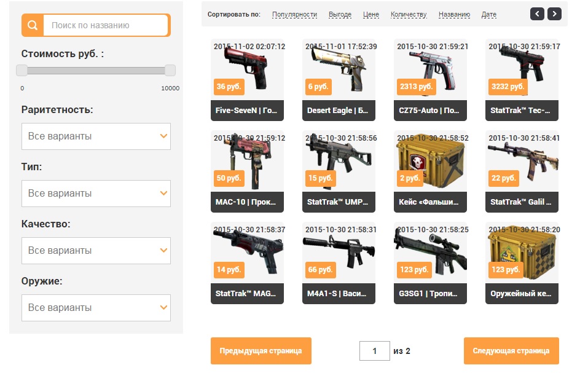Image resolution: width=588 pixels, height=373 pixels.
Task: Sort items by Дате
Action: [488, 14]
